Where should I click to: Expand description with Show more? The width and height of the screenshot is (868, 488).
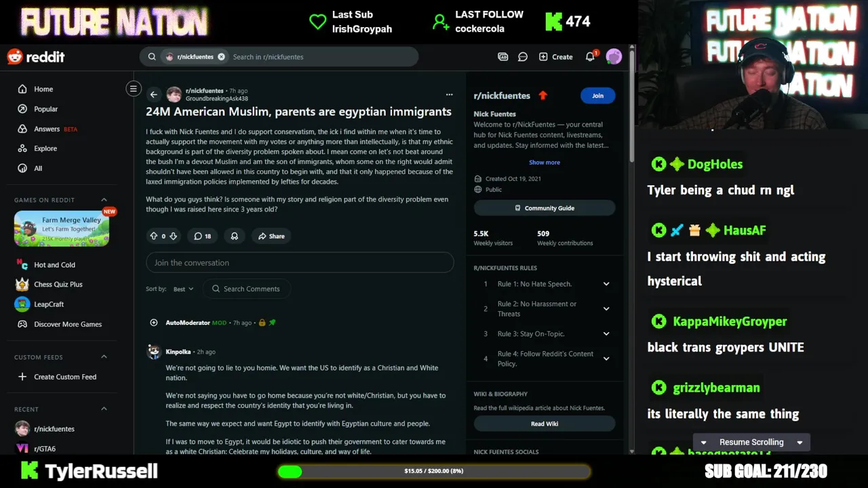tap(545, 163)
